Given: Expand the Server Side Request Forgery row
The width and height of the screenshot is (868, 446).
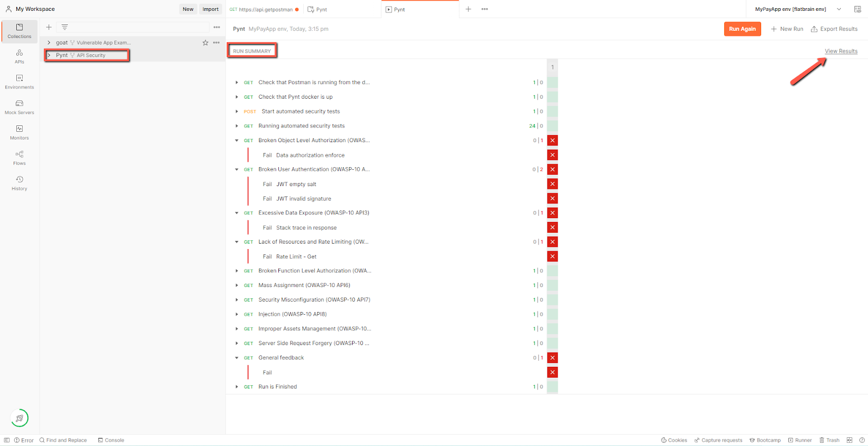Looking at the screenshot, I should tap(237, 343).
